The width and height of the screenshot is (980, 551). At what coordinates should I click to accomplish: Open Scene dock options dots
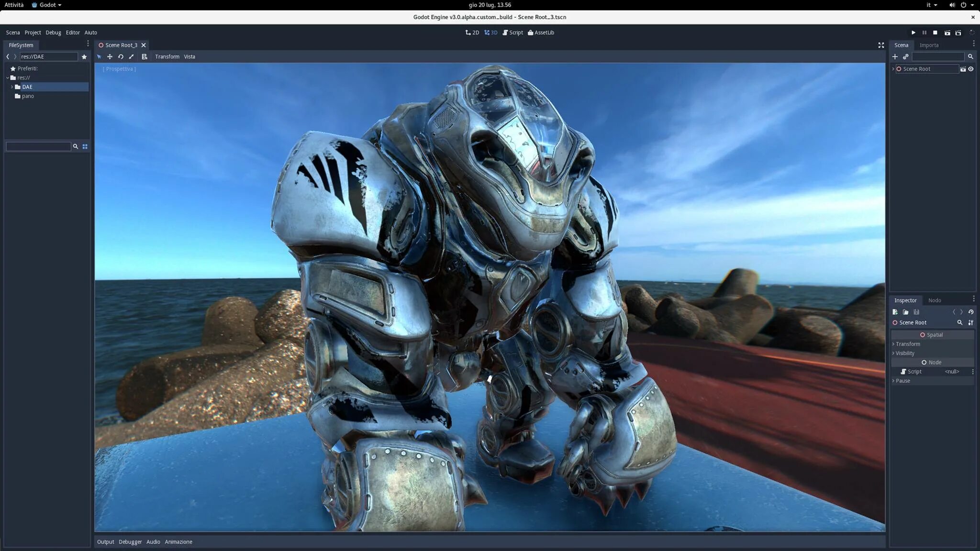coord(973,44)
